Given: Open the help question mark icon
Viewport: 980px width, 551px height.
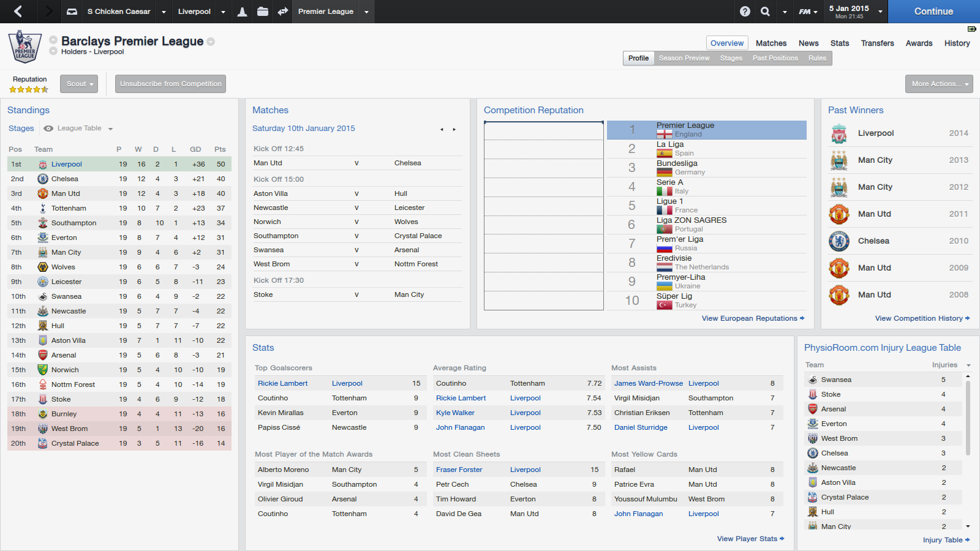Looking at the screenshot, I should 745,12.
